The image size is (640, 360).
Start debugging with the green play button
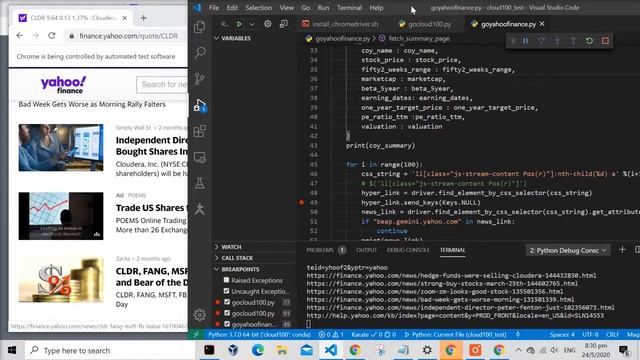coord(239,24)
